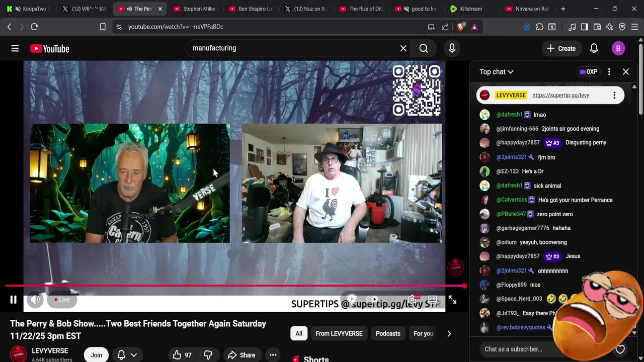Toggle the browser sidebar panel

pyautogui.click(x=584, y=27)
